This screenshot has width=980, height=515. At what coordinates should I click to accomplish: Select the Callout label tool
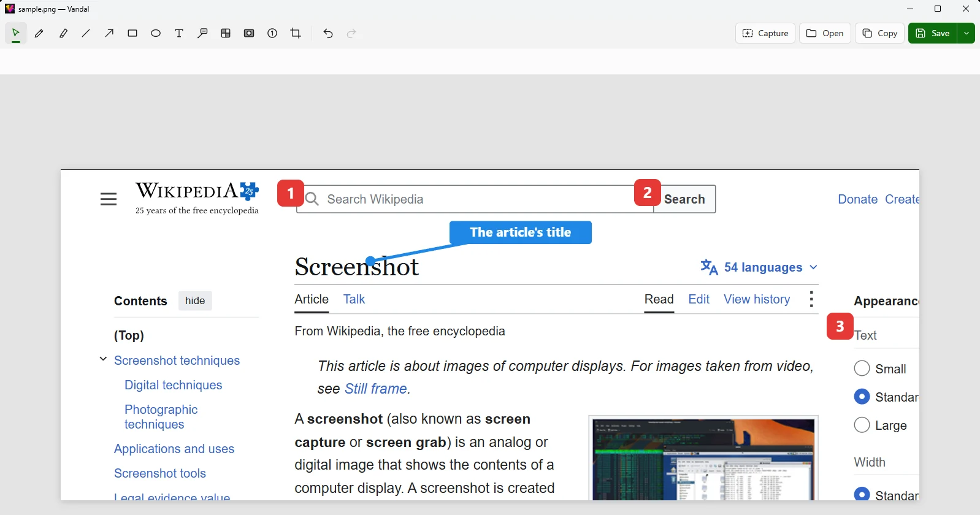coord(202,33)
